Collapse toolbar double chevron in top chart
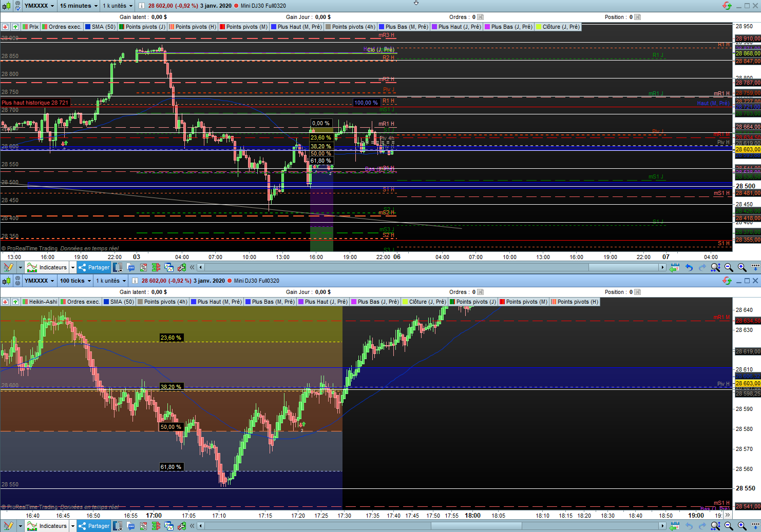The height and width of the screenshot is (532, 761). (x=192, y=267)
